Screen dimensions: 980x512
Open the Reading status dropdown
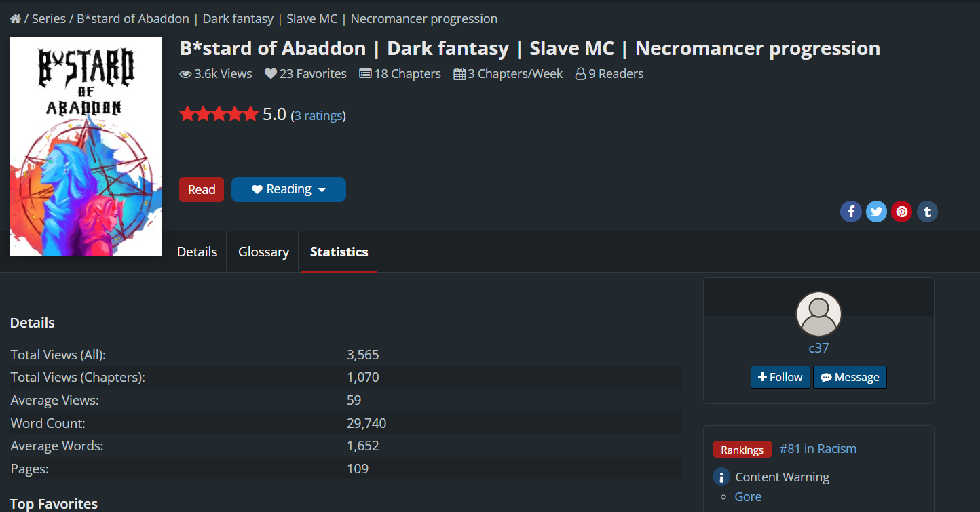(x=288, y=190)
